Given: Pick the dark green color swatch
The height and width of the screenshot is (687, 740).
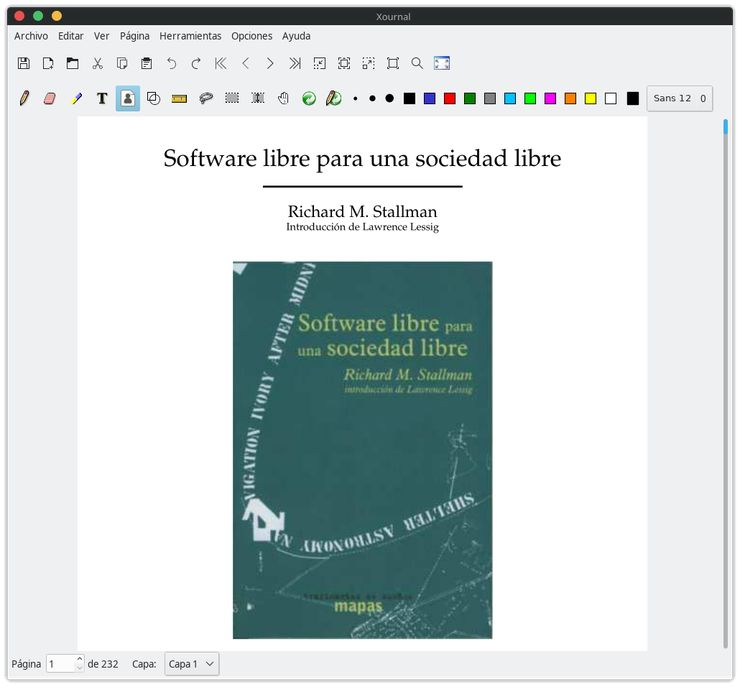Looking at the screenshot, I should coord(470,98).
